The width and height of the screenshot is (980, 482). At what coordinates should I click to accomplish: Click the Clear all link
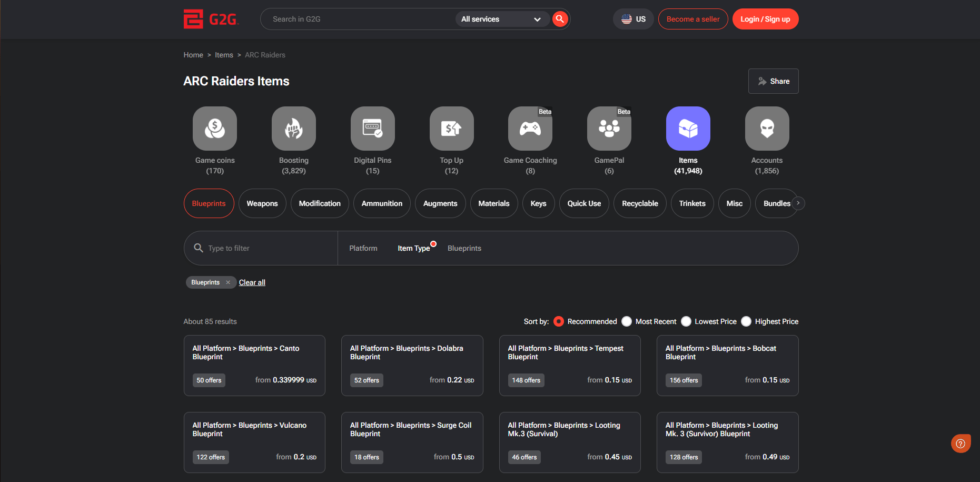click(252, 282)
